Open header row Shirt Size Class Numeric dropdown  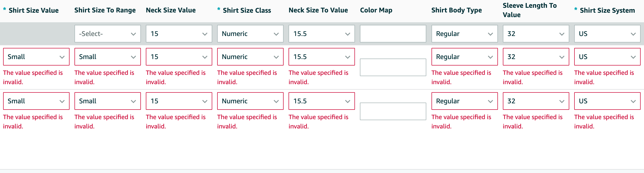tap(250, 34)
